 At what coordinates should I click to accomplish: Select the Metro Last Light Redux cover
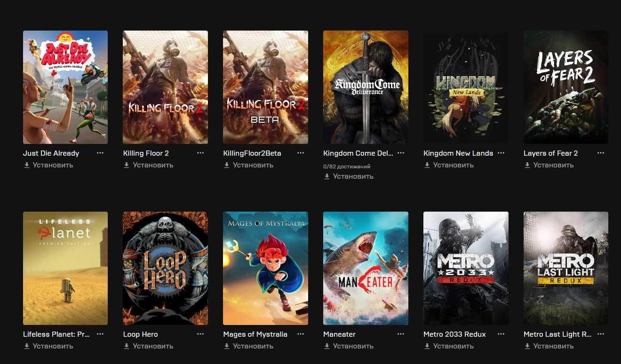(x=566, y=268)
